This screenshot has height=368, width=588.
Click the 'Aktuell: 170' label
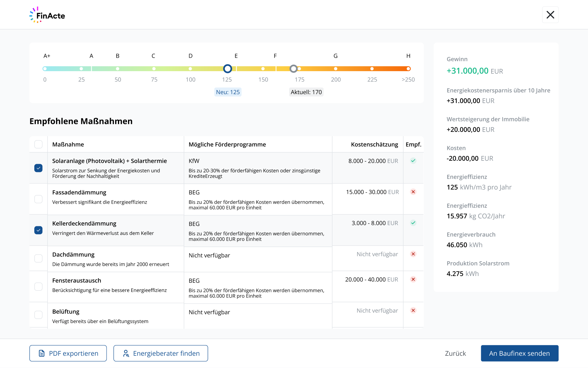click(306, 92)
